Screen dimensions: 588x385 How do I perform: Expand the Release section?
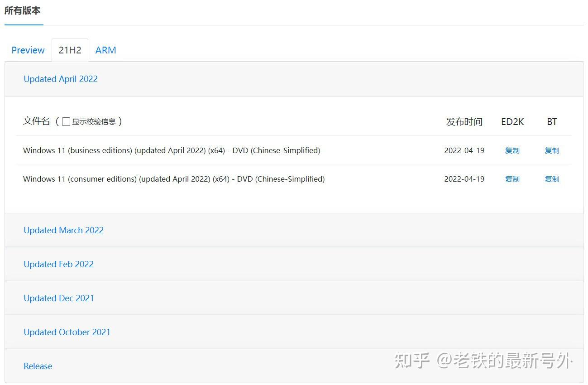coord(38,366)
